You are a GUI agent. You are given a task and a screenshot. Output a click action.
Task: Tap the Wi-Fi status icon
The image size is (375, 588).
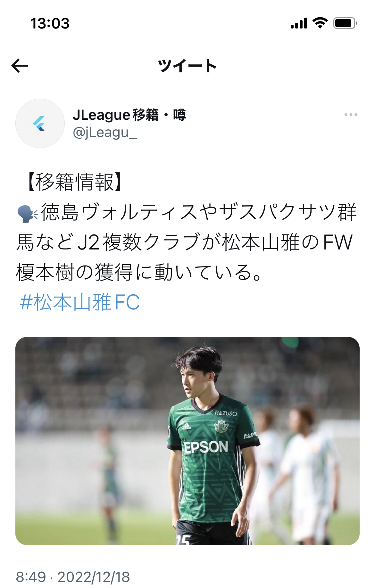pyautogui.click(x=320, y=23)
